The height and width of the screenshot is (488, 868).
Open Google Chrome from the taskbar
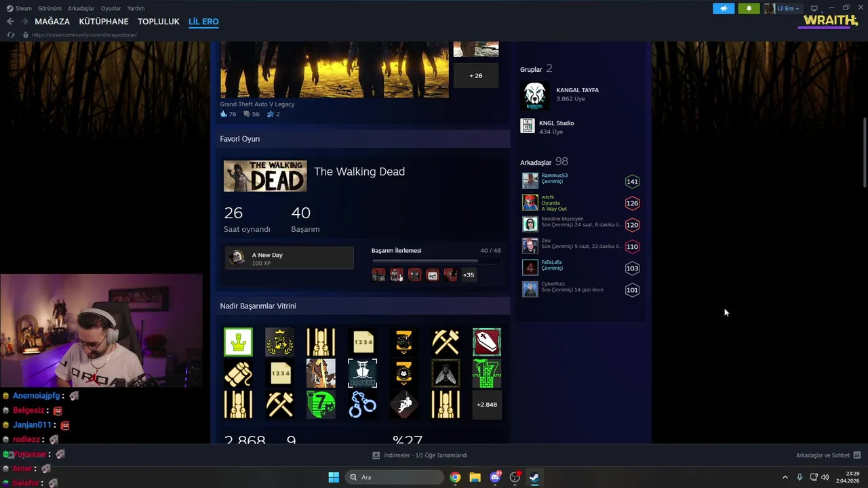[455, 477]
